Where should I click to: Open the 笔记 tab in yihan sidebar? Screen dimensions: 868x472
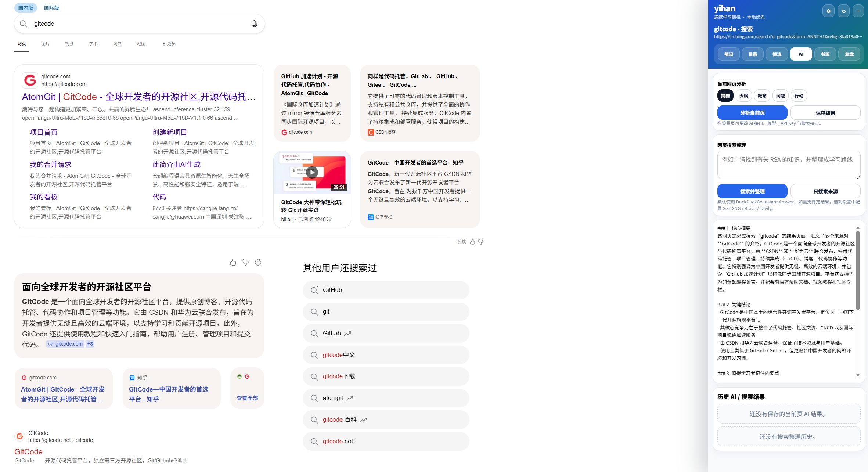[728, 54]
